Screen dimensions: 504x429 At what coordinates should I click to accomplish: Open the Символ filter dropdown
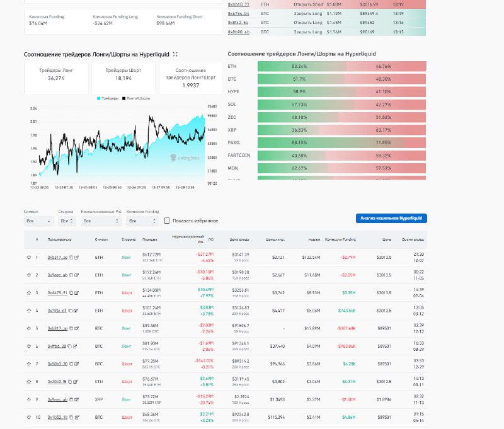(x=38, y=221)
